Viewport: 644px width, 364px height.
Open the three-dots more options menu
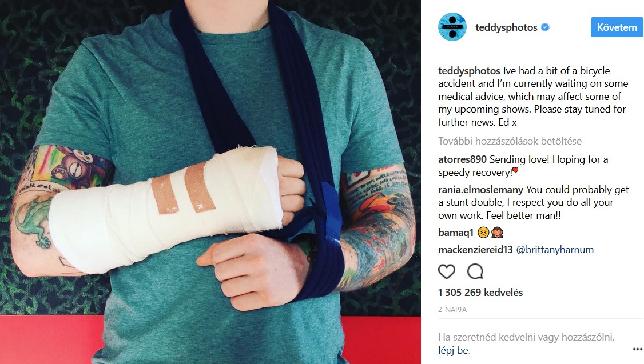click(637, 349)
